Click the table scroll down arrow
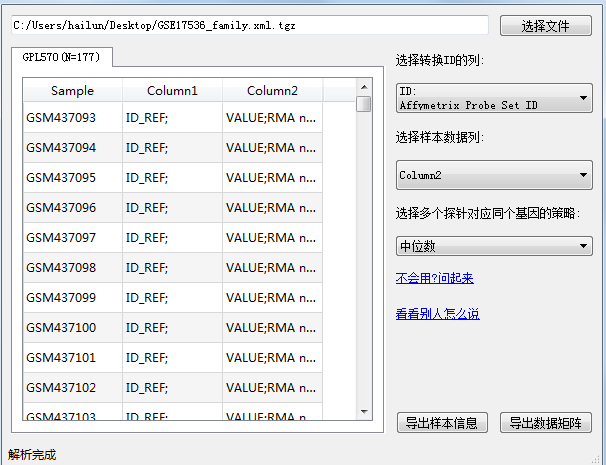The height and width of the screenshot is (465, 606). tap(364, 412)
